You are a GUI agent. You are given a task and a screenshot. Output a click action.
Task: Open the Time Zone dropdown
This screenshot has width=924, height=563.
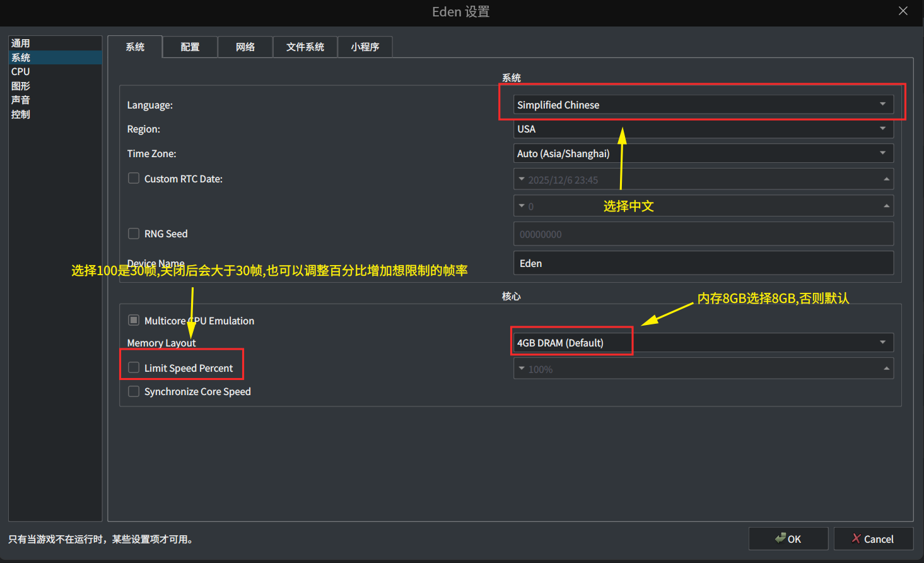(x=703, y=153)
